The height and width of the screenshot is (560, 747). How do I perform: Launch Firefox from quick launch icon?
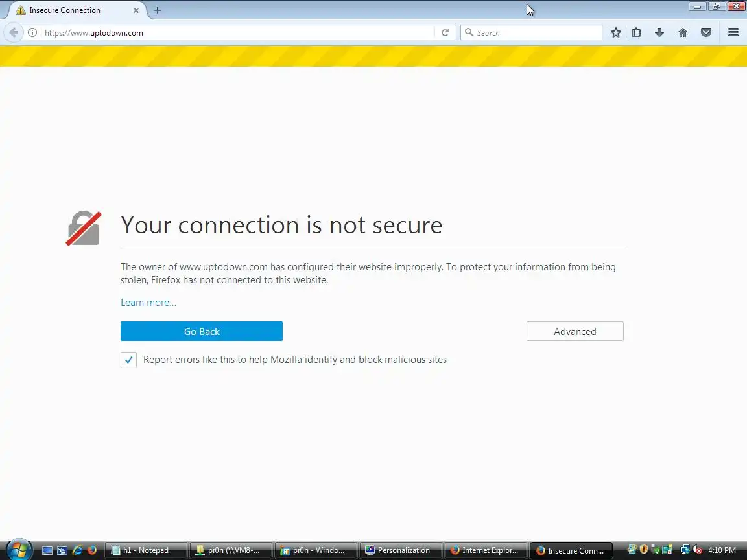coord(92,550)
